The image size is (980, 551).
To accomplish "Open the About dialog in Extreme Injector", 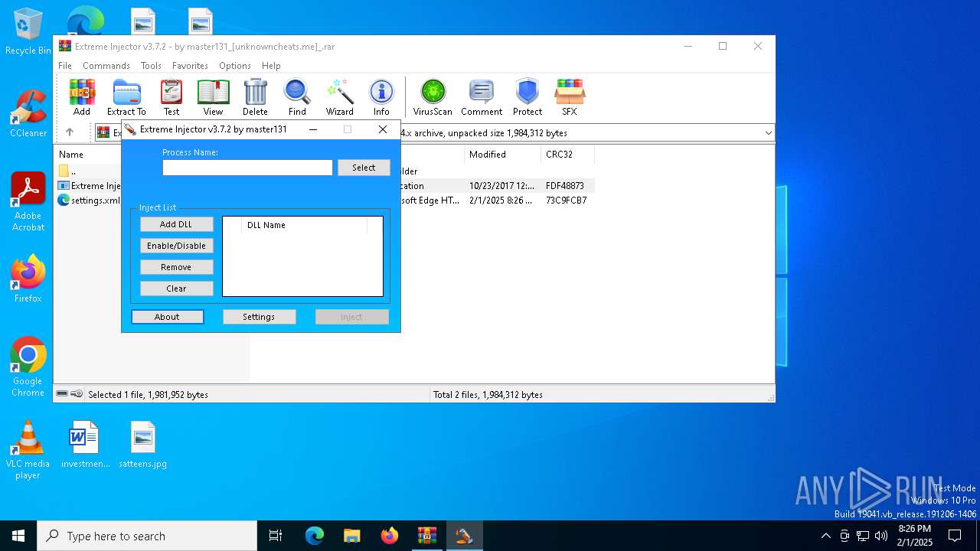I will (167, 317).
